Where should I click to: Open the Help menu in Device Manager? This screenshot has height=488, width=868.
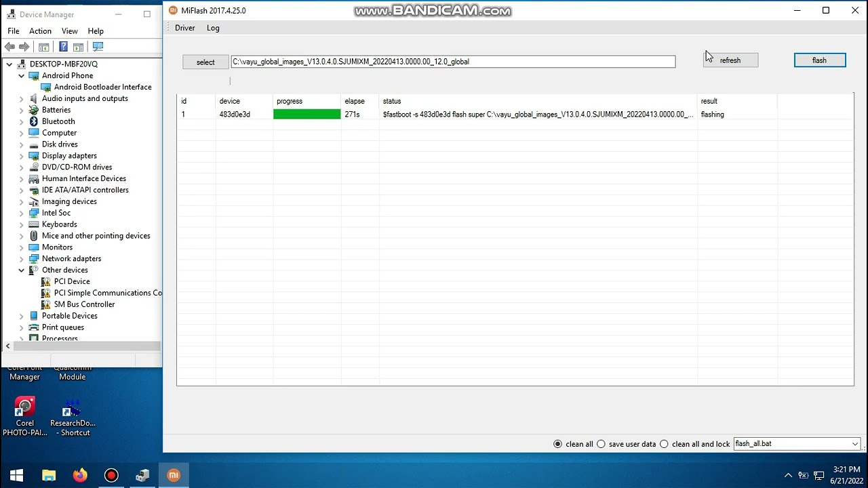96,31
